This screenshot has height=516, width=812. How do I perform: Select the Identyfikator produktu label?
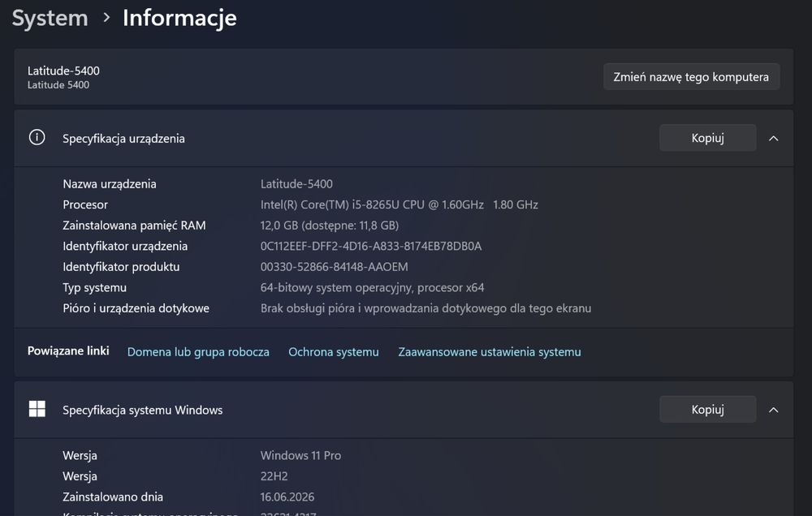[121, 267]
